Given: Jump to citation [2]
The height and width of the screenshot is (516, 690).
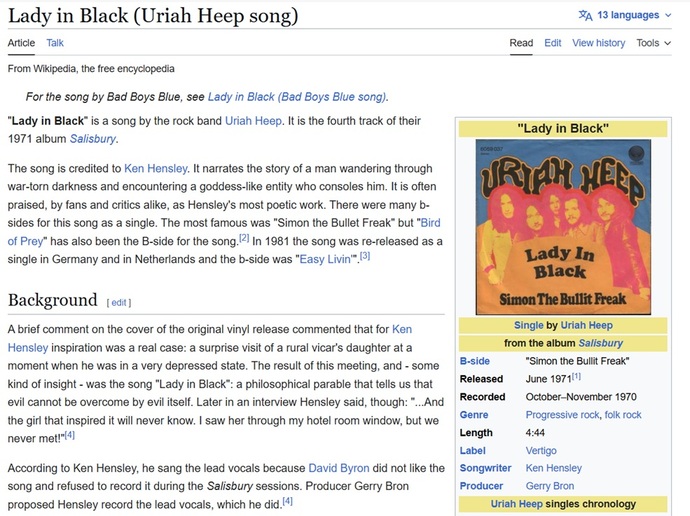Looking at the screenshot, I should [244, 238].
